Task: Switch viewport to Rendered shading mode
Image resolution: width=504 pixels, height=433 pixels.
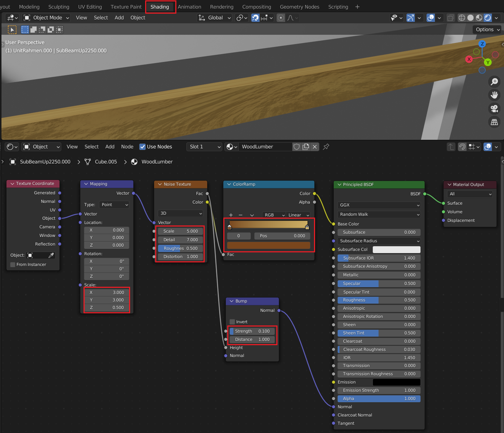Action: click(x=487, y=18)
